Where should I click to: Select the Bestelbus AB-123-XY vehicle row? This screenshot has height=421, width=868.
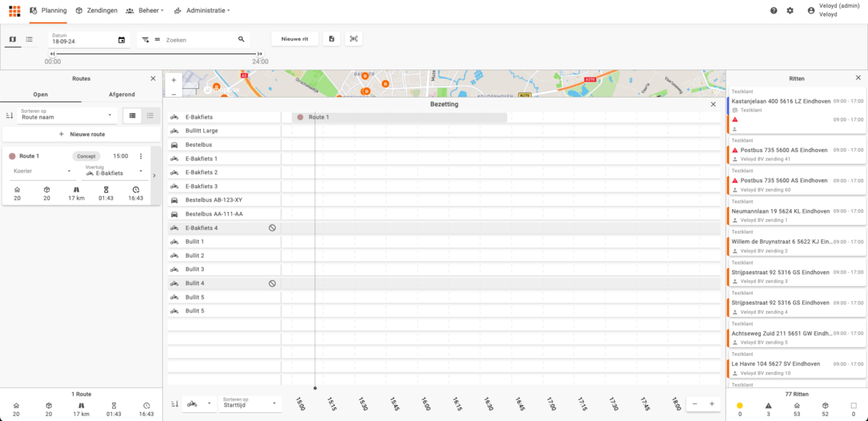click(224, 200)
